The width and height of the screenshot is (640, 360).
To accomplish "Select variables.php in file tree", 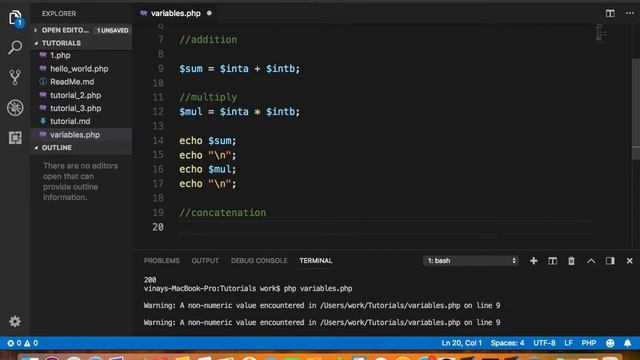I will pos(75,135).
